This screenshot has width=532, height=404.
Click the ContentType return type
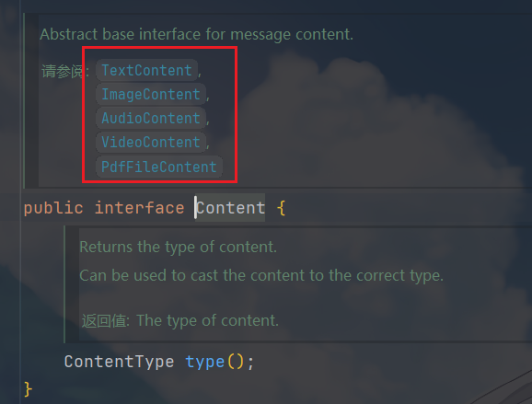point(119,362)
